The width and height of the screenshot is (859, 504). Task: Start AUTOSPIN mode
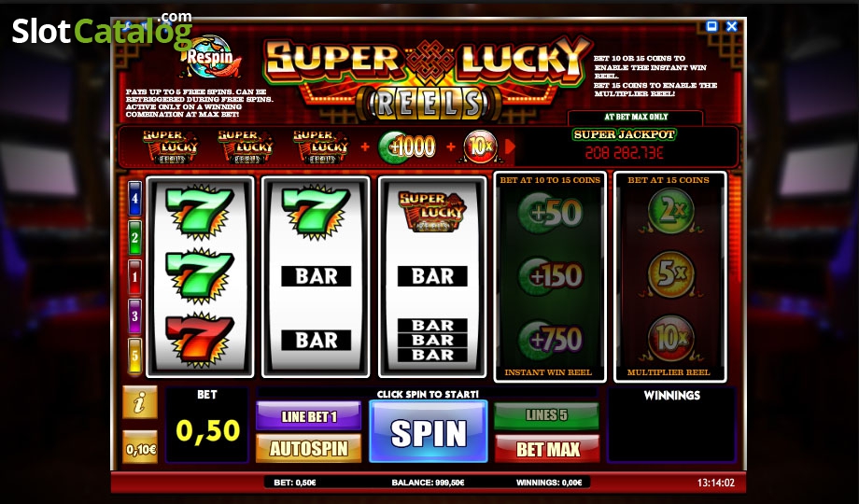pyautogui.click(x=308, y=449)
